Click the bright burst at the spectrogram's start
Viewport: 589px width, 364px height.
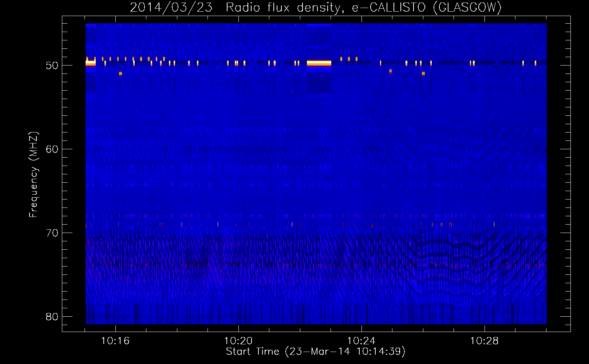coord(91,63)
